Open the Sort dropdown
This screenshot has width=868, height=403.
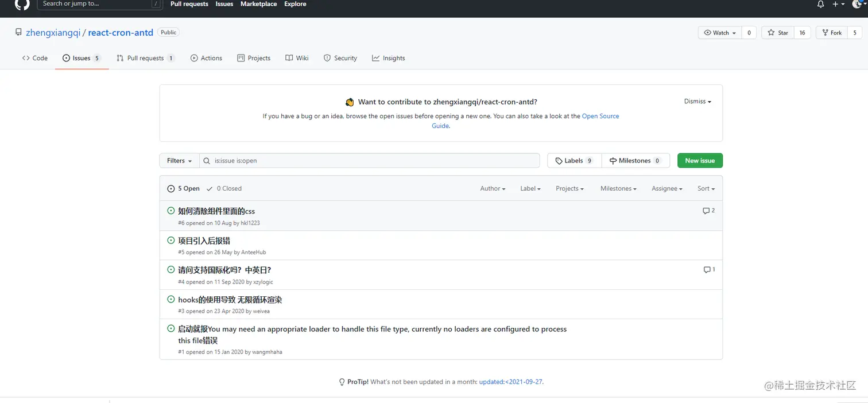click(706, 188)
